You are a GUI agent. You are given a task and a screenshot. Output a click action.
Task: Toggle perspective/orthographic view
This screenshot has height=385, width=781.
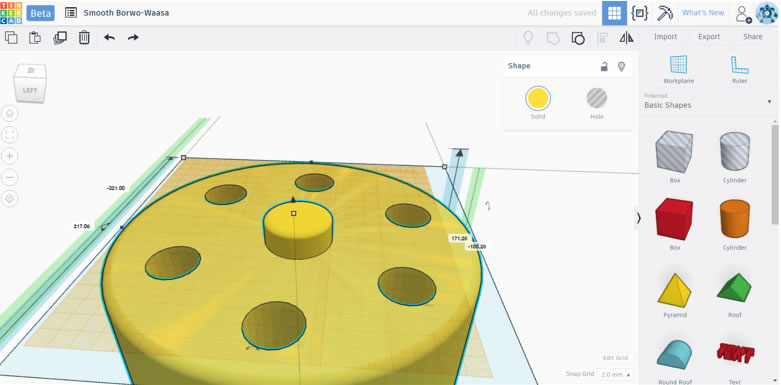(x=9, y=199)
